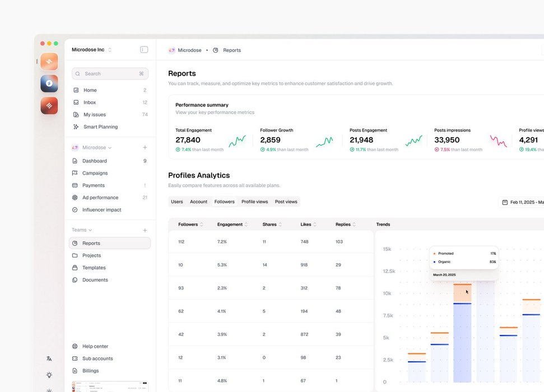Open Smart Planning from the sidebar

(x=100, y=127)
